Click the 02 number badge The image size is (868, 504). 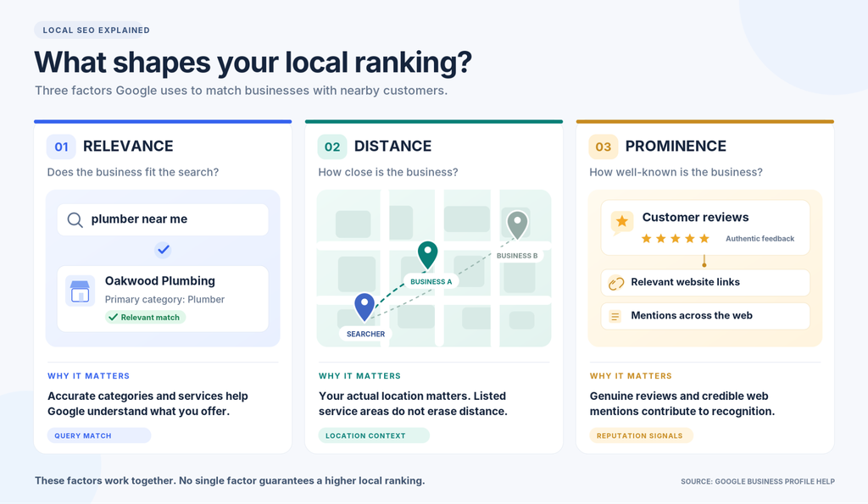click(x=332, y=147)
